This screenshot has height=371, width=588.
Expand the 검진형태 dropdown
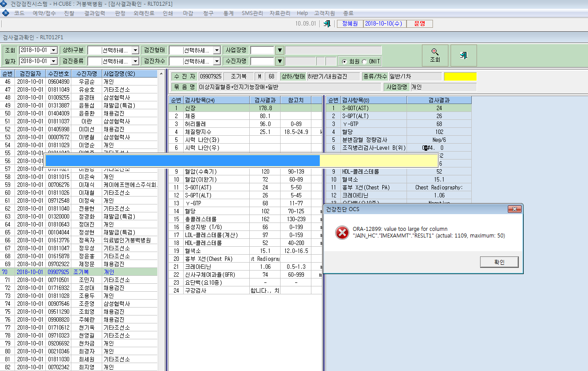(216, 50)
